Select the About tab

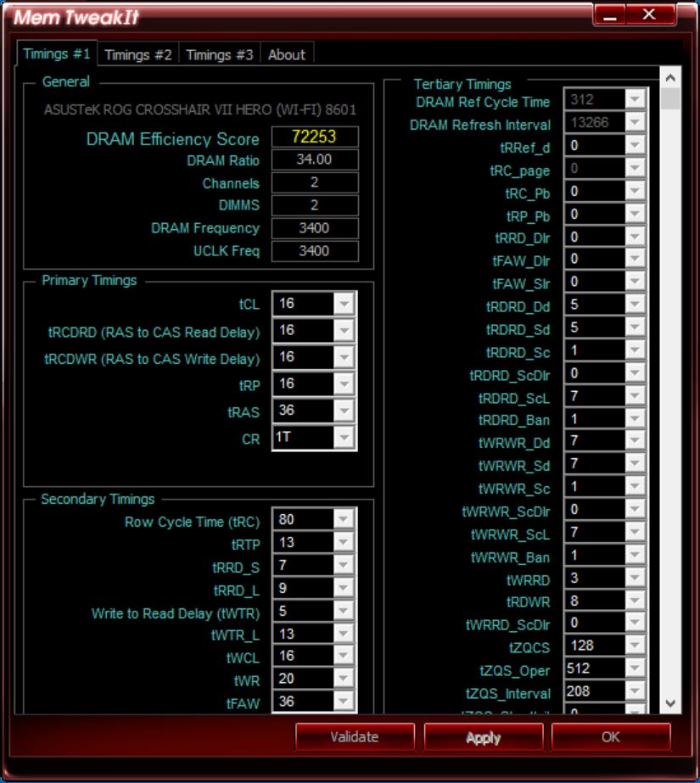(287, 54)
